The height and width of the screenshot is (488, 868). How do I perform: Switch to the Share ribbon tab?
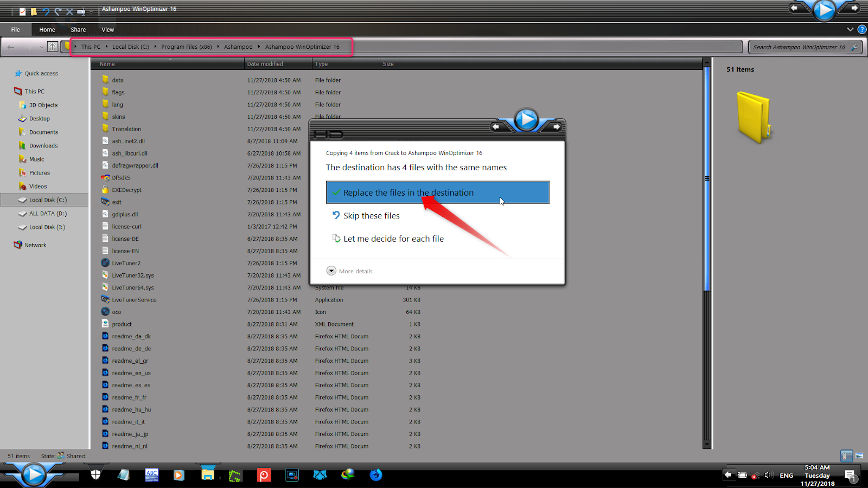tap(78, 30)
